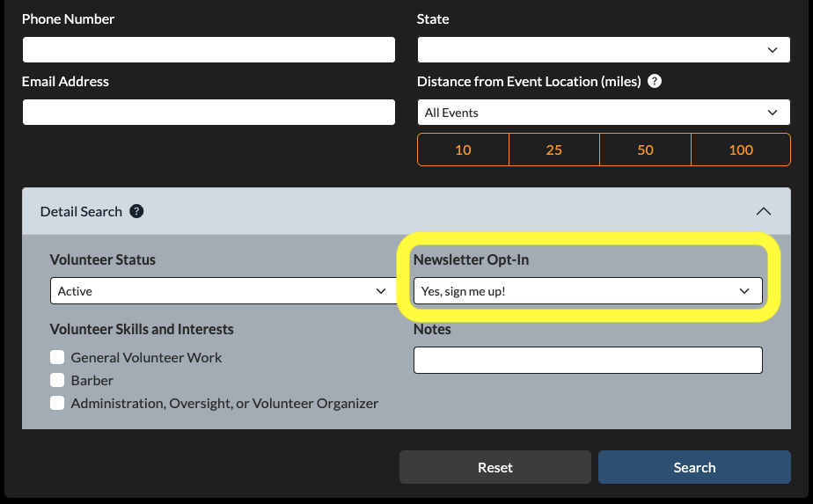Click the Notes text field
This screenshot has width=813, height=504.
coord(587,360)
